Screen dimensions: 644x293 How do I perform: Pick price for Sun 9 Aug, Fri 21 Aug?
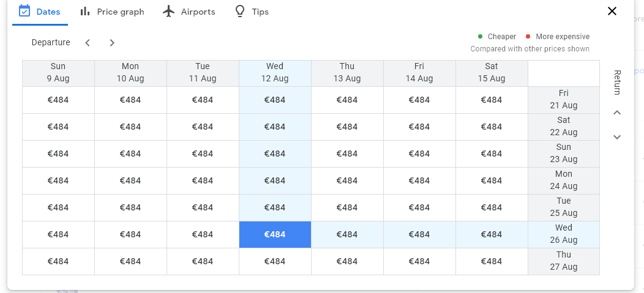[58, 100]
